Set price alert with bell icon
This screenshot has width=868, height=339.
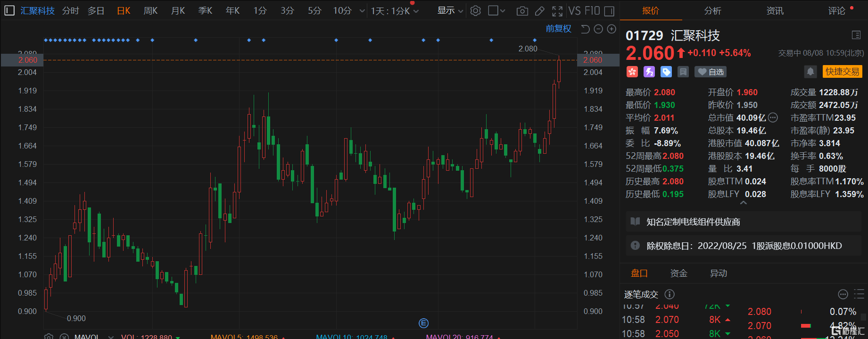(x=810, y=72)
